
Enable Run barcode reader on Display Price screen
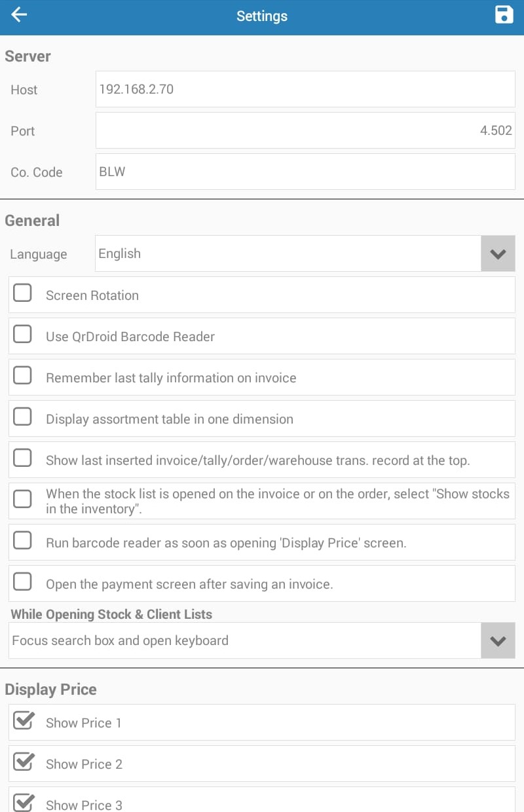pos(22,541)
